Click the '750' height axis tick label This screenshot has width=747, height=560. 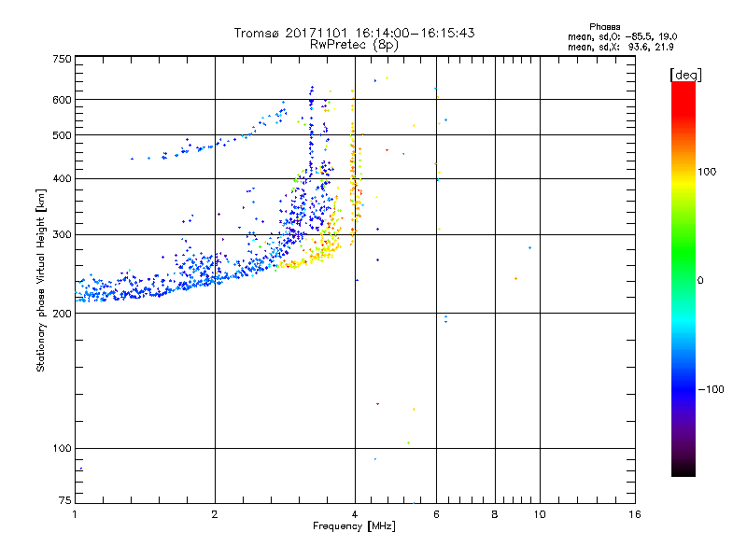click(62, 59)
